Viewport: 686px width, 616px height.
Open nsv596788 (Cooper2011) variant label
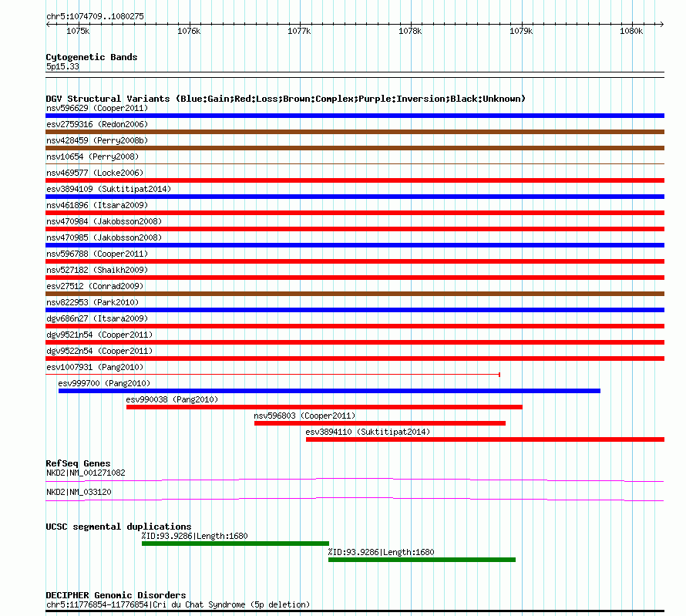click(97, 254)
